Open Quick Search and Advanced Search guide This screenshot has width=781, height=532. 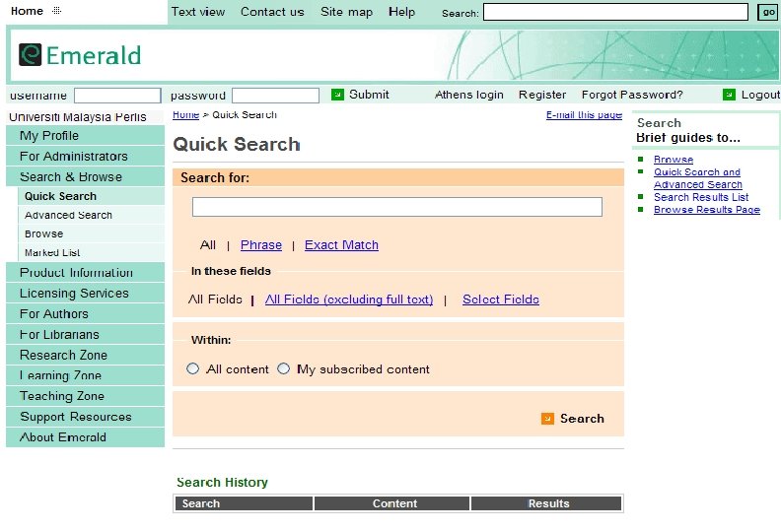click(x=698, y=178)
